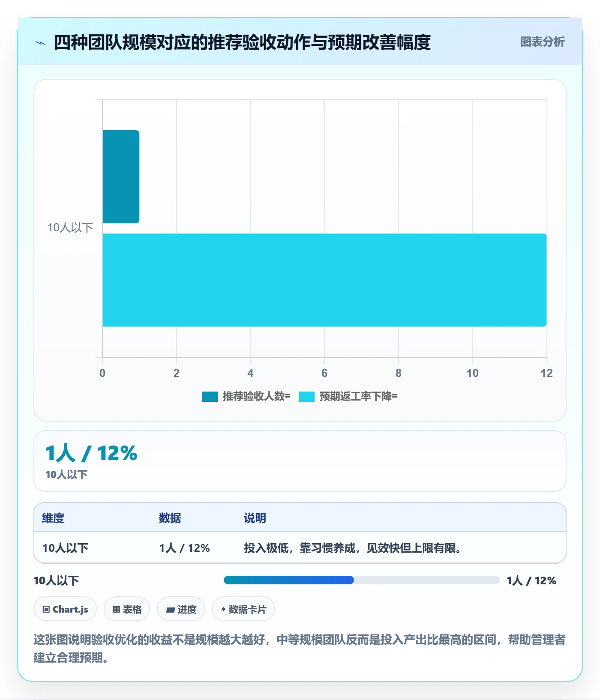Toggle the 预期返工率下降 legend item

[348, 396]
